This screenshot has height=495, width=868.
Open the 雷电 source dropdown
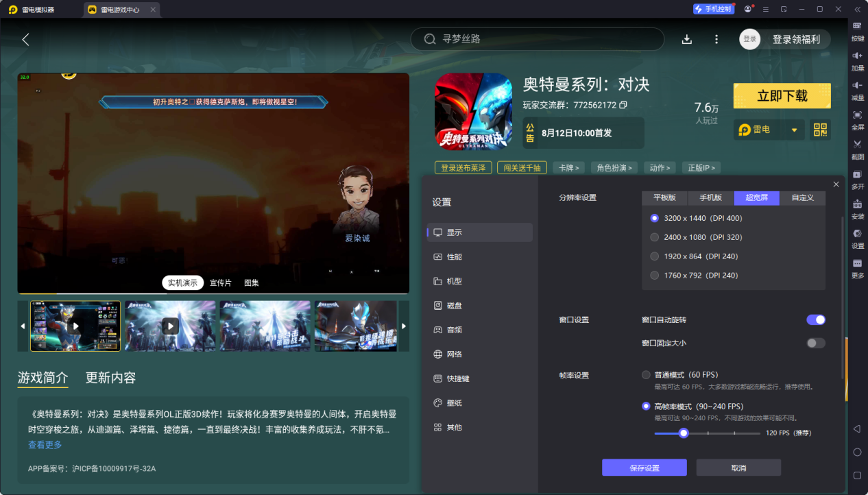[x=769, y=130]
